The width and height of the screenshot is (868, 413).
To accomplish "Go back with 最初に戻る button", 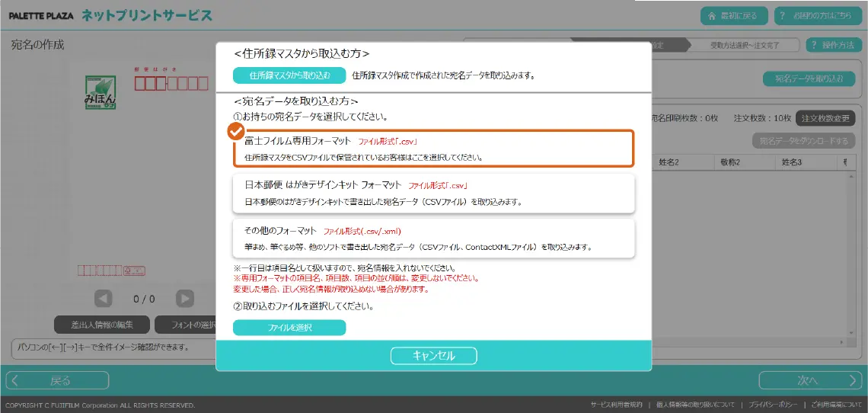I will [736, 15].
